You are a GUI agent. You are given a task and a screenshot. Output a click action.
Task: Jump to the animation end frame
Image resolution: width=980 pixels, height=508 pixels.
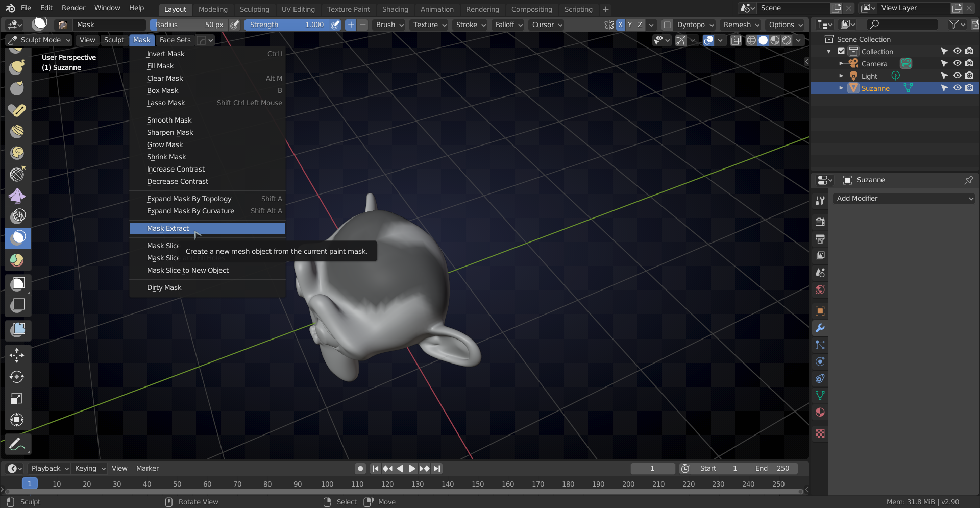437,468
